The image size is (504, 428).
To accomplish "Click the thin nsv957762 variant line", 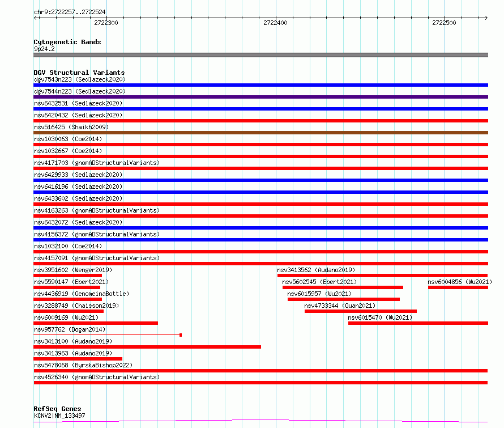I will click(x=108, y=335).
